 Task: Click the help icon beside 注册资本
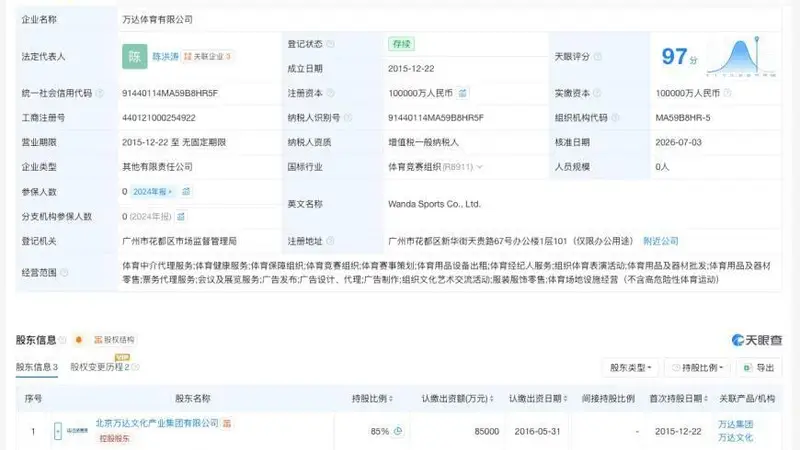tap(331, 93)
